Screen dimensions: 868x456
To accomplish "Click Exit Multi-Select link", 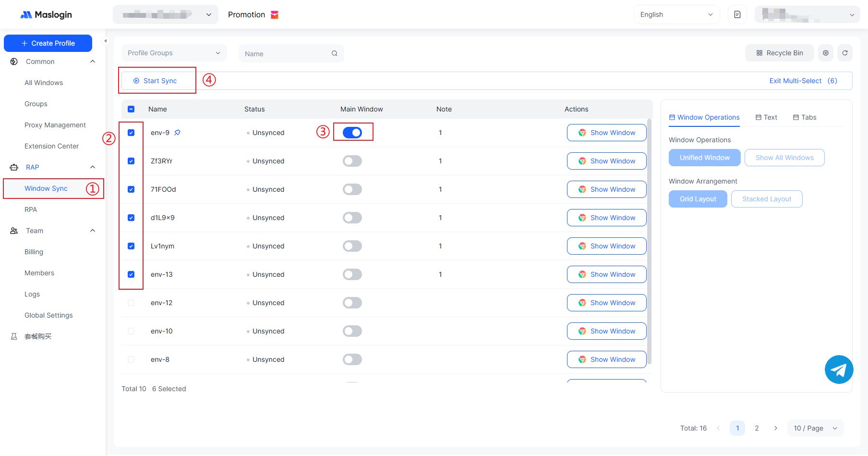I will [795, 81].
